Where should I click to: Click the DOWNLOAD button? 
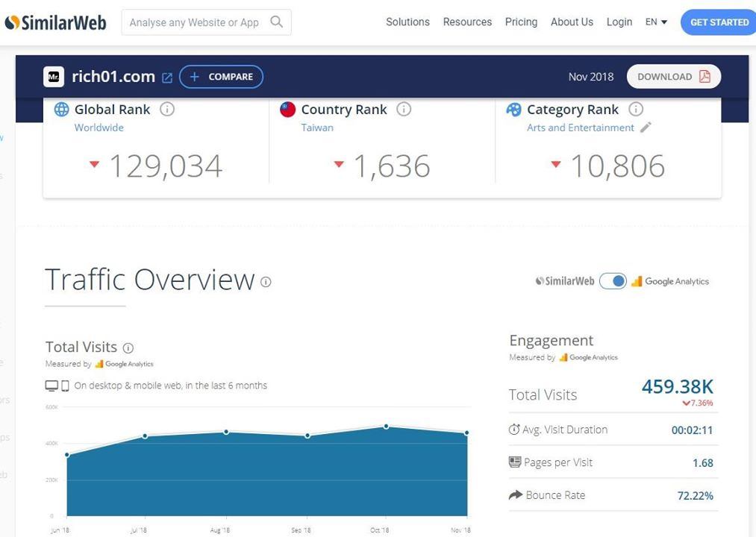click(x=674, y=77)
